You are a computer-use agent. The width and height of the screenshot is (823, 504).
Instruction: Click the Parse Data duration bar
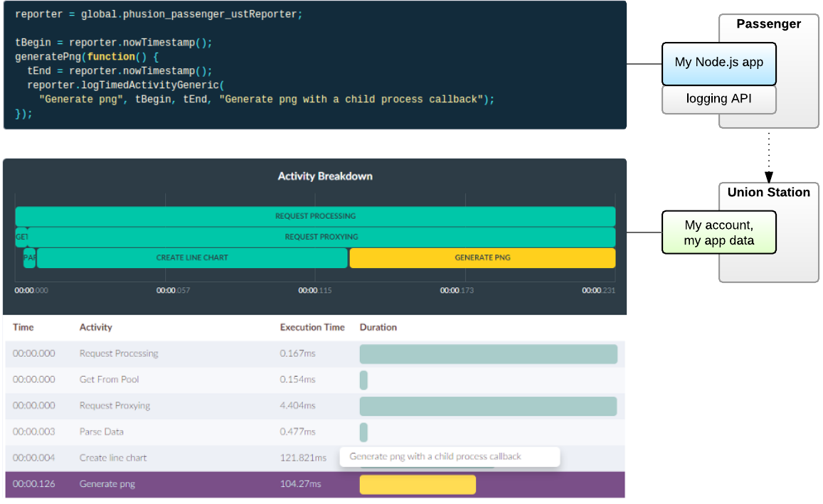click(x=363, y=433)
